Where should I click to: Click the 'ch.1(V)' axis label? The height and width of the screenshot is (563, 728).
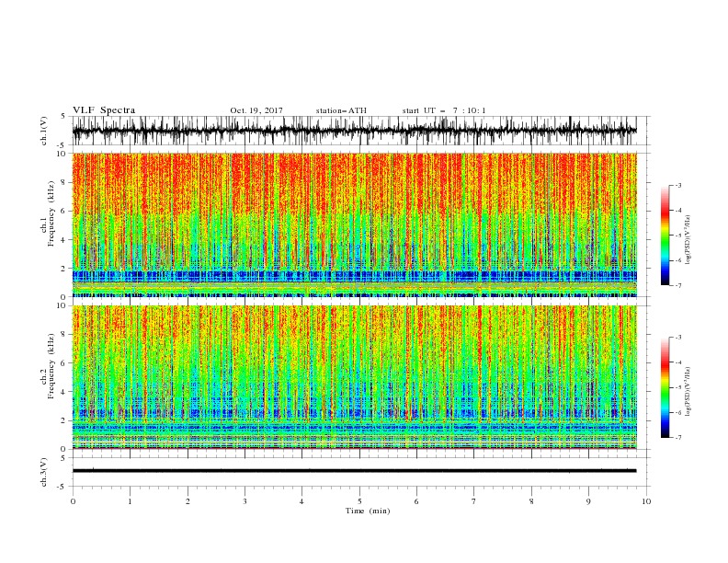(44, 131)
